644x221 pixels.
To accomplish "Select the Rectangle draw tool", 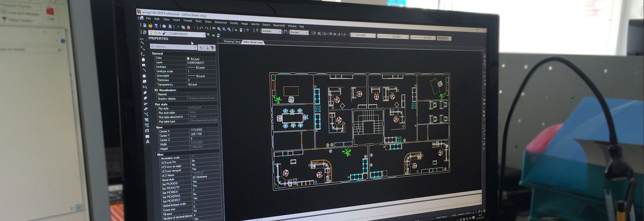I will pyautogui.click(x=144, y=65).
